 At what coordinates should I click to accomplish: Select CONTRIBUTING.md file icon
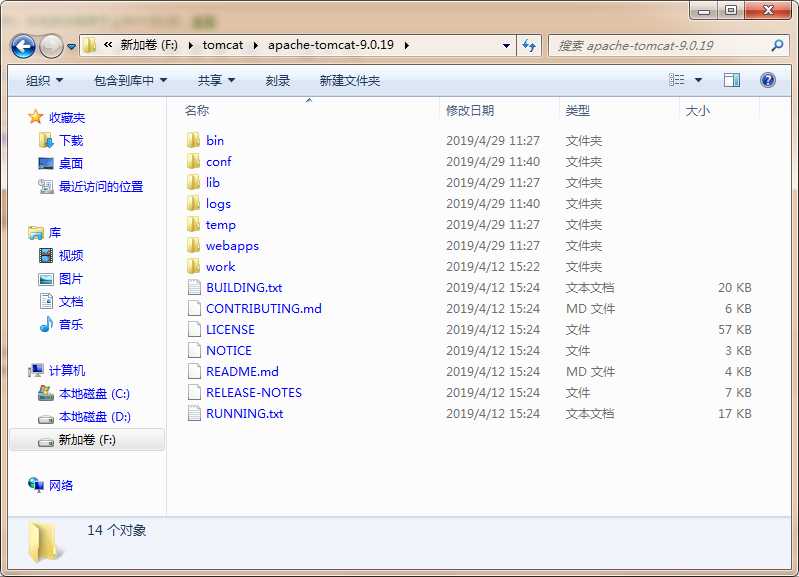coord(194,308)
